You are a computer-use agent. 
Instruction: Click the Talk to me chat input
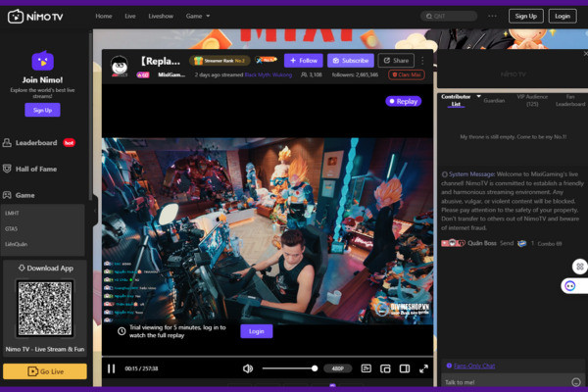click(x=506, y=382)
